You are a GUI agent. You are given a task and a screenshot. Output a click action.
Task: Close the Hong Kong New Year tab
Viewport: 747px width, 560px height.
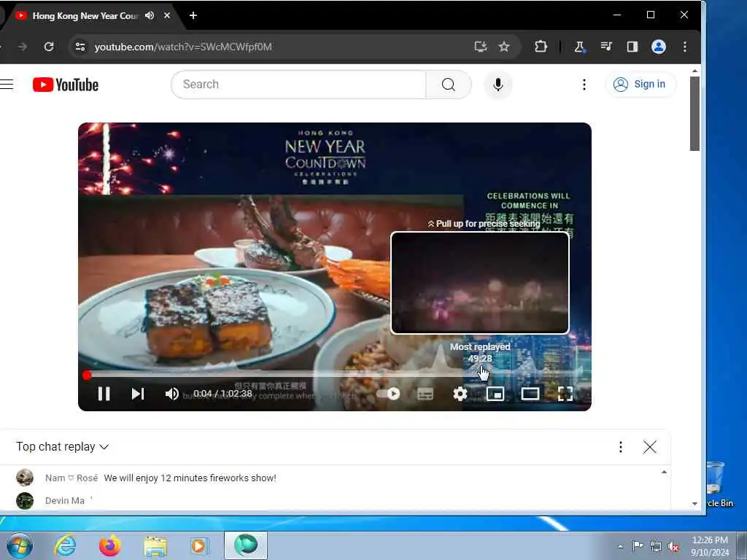167,15
